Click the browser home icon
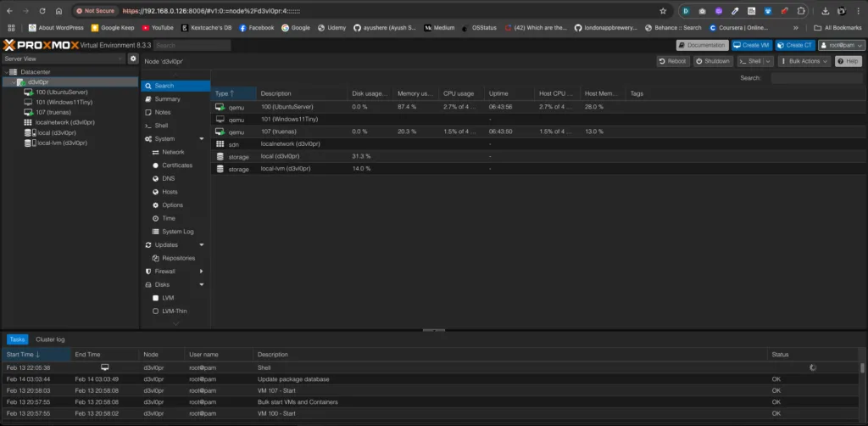 point(58,10)
